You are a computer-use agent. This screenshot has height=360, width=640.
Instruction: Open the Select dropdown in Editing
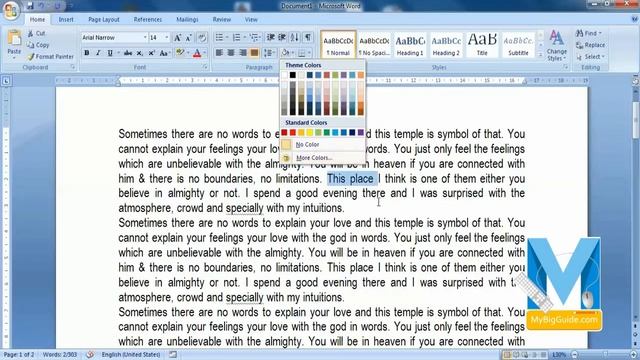pyautogui.click(x=591, y=57)
